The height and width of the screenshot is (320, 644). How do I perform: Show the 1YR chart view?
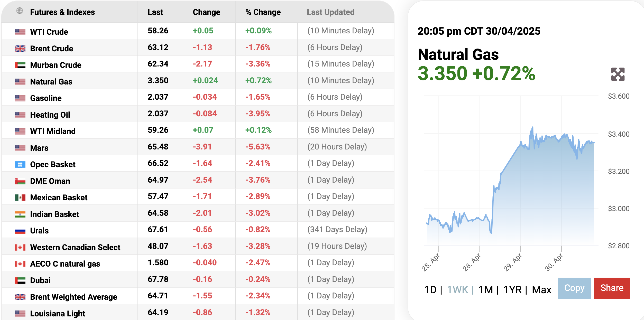(512, 290)
